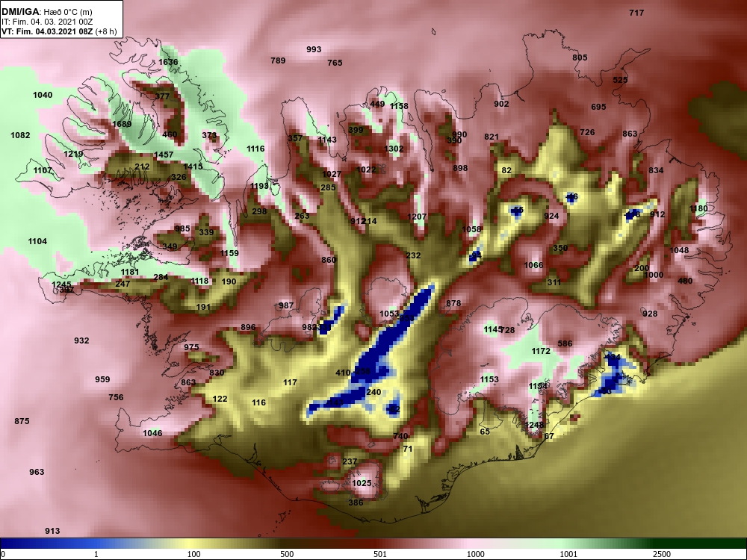
Task: Select the value '1058'
Action: (x=471, y=229)
